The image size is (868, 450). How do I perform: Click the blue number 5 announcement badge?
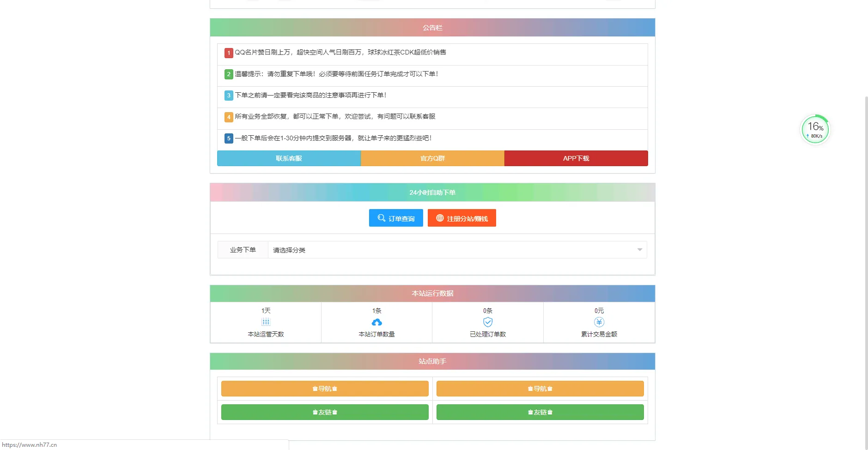coord(229,138)
